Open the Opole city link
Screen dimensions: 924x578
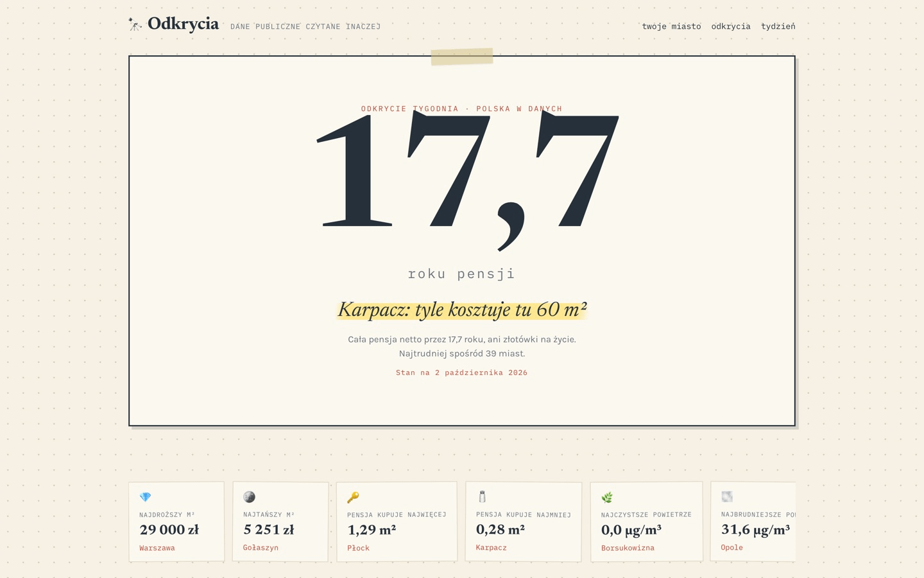732,548
